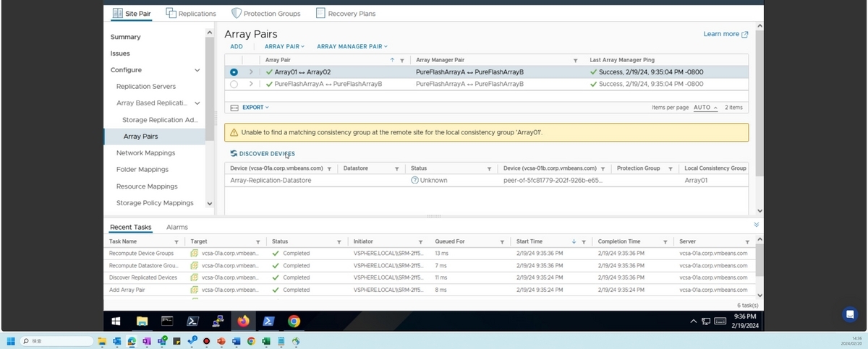This screenshot has height=349, width=868.
Task: Go to the Recovery Plans tab
Action: [345, 13]
